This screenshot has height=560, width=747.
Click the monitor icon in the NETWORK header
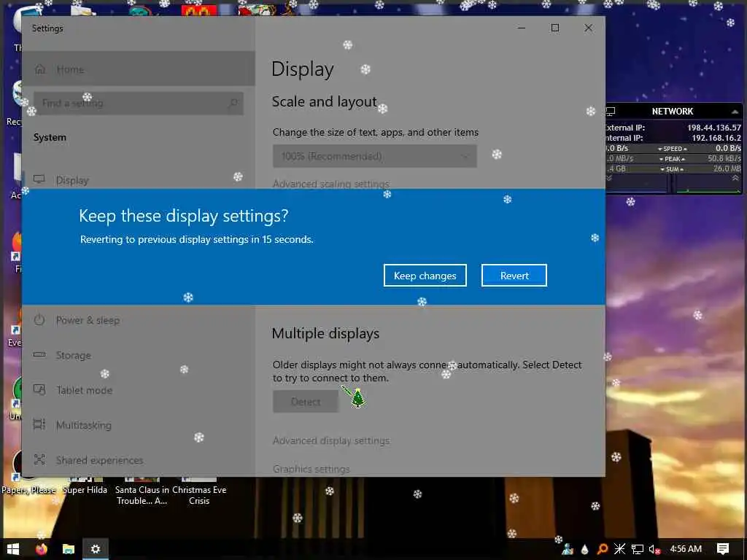coord(611,112)
